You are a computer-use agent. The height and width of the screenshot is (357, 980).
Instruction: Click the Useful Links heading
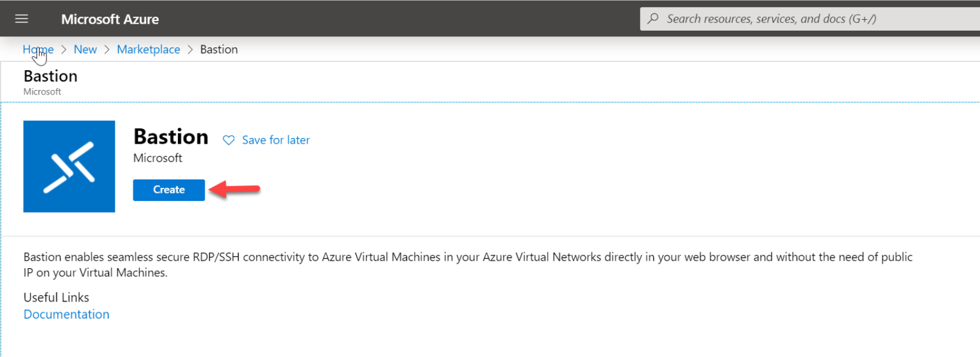(x=56, y=297)
